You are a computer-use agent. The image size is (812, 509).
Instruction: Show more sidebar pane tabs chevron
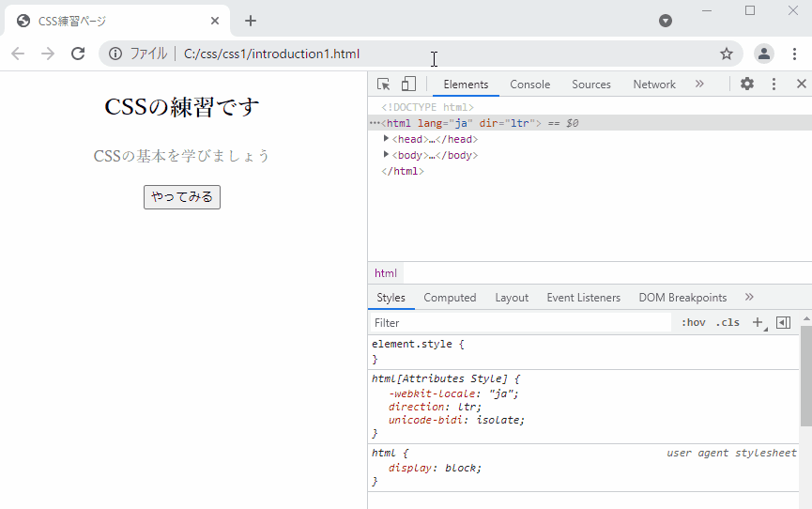coord(749,297)
